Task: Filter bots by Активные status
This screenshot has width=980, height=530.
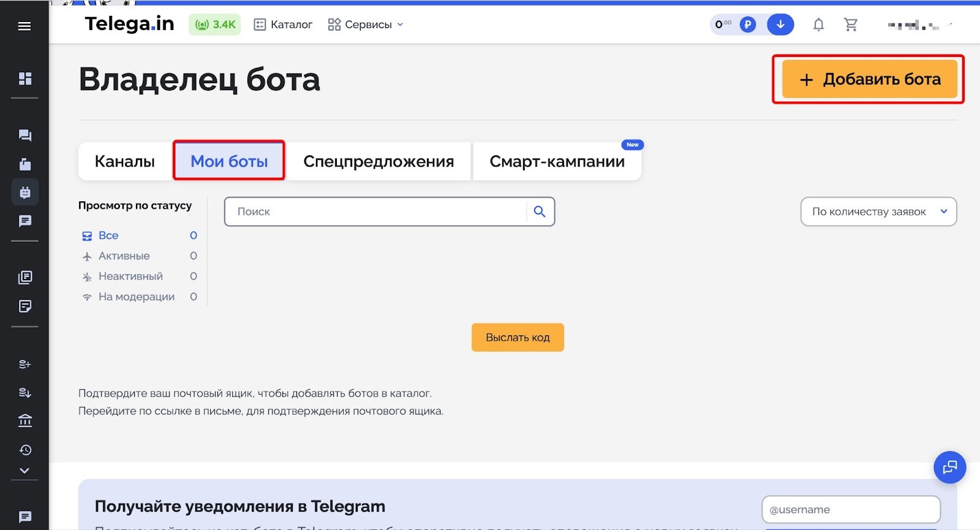Action: tap(124, 256)
